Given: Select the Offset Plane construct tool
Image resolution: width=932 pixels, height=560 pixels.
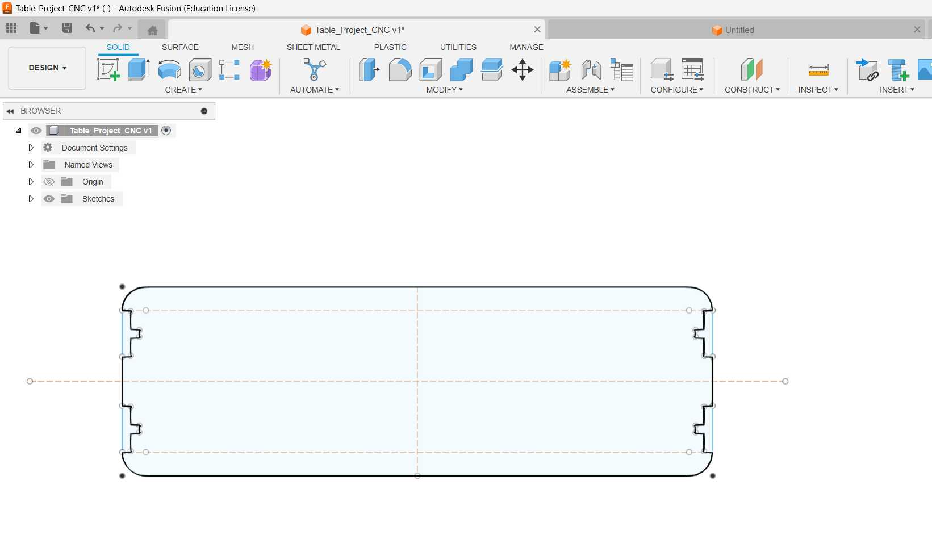Looking at the screenshot, I should [x=752, y=70].
